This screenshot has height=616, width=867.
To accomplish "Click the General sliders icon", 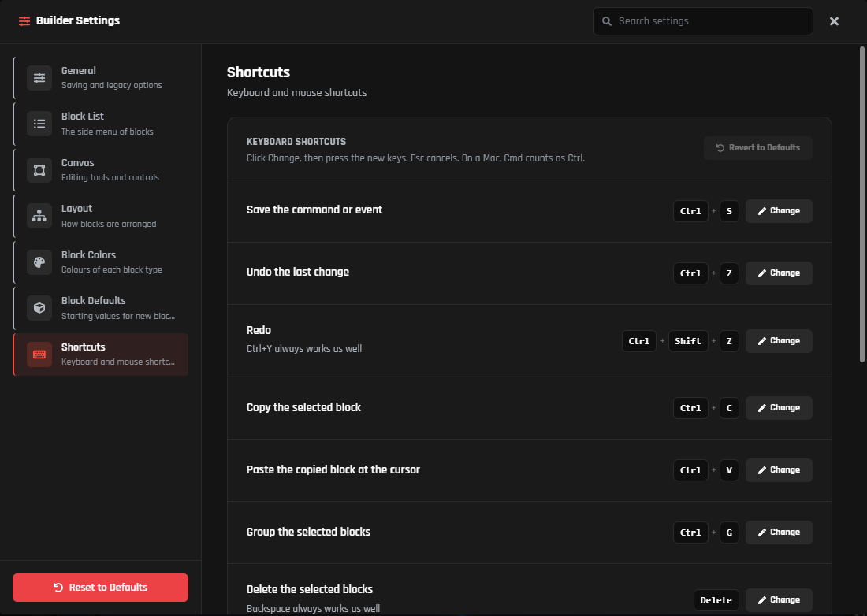I will (39, 78).
